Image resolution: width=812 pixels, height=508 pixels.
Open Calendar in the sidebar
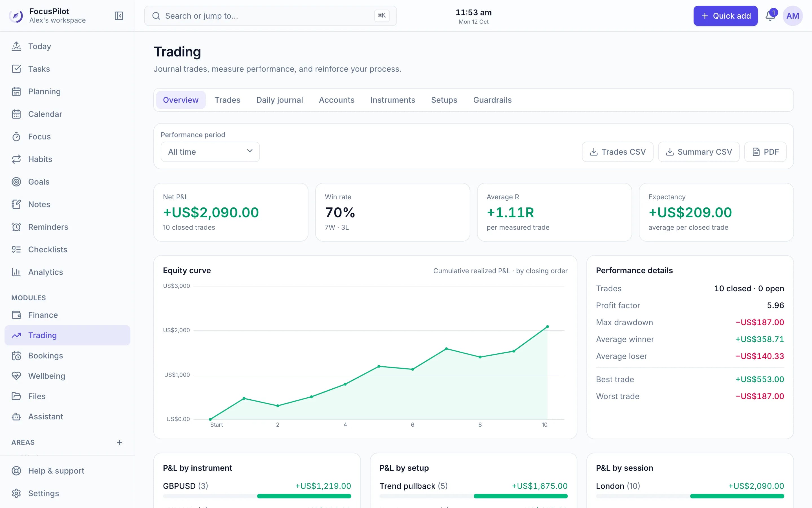(67, 114)
